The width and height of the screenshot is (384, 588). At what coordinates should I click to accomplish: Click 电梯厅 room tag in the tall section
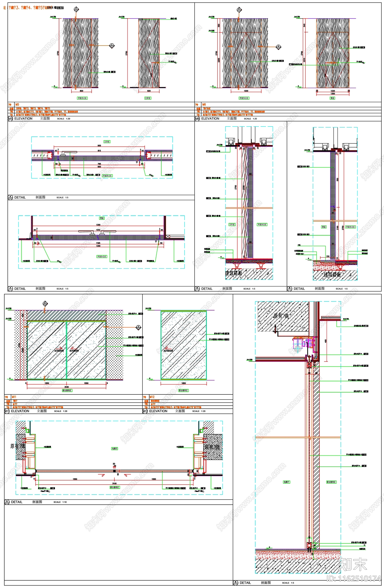click(x=286, y=482)
